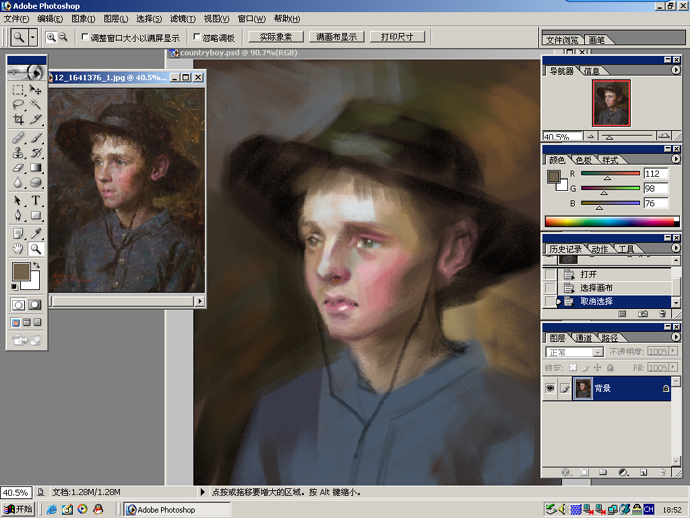Switch to Standard edit mode
Image resolution: width=690 pixels, height=518 pixels.
coord(18,305)
